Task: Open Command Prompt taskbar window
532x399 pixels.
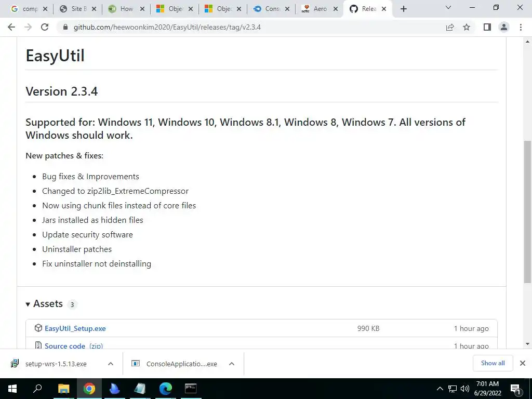Action: (x=191, y=389)
